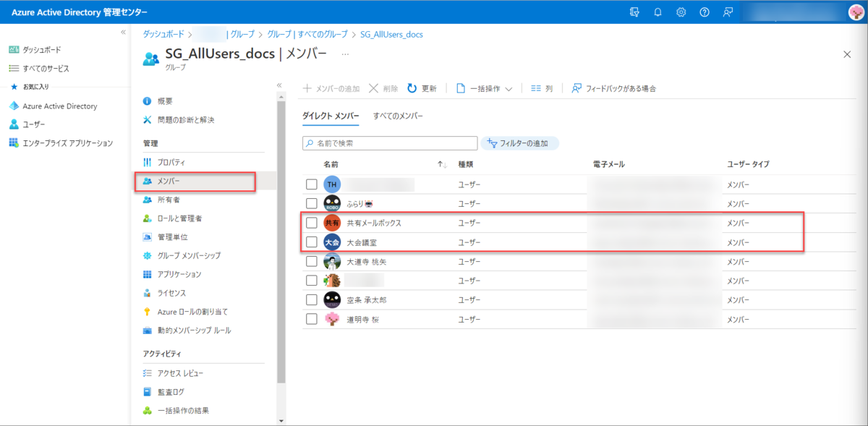Screen dimensions: 868x426
Task: Click メンバーの追加 toolbar button
Action: pyautogui.click(x=331, y=88)
